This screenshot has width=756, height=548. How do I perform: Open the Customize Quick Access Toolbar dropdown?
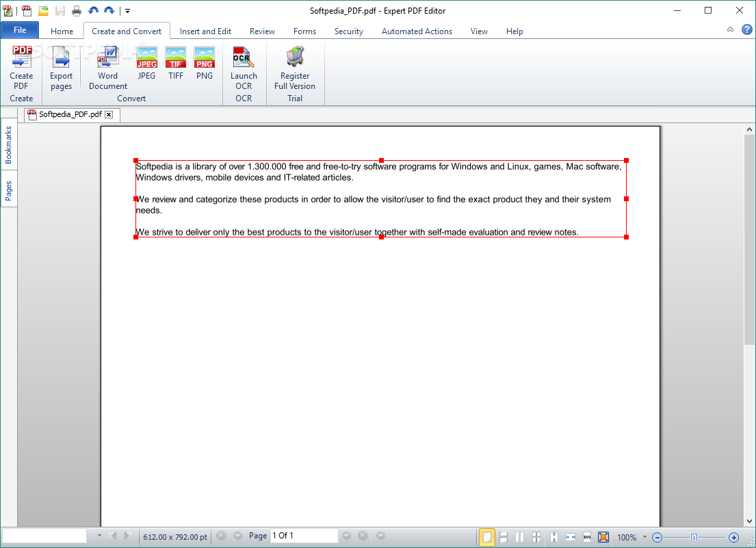[x=128, y=10]
